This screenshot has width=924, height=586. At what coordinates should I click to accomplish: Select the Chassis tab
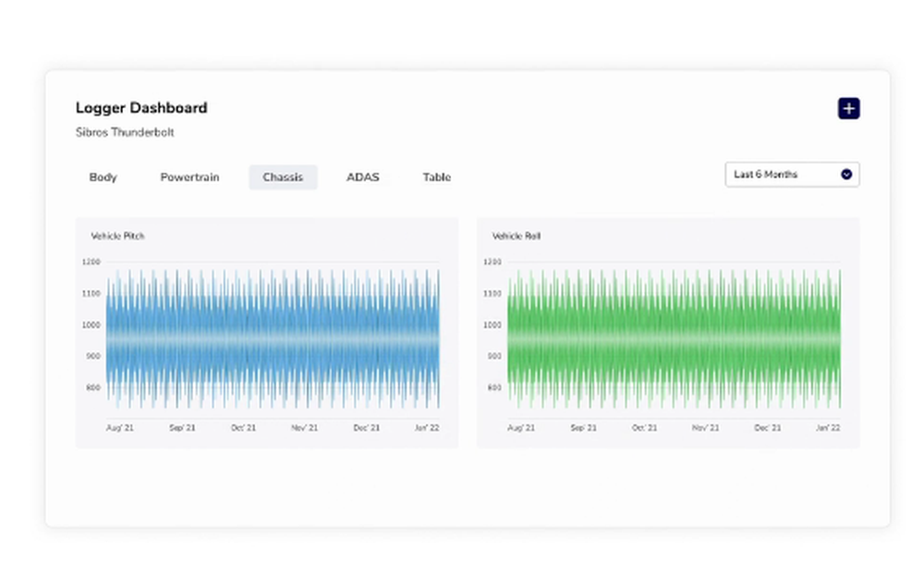coord(283,177)
